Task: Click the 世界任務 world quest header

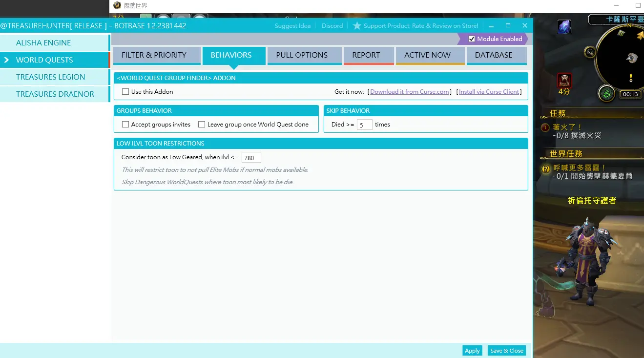Action: (x=566, y=154)
